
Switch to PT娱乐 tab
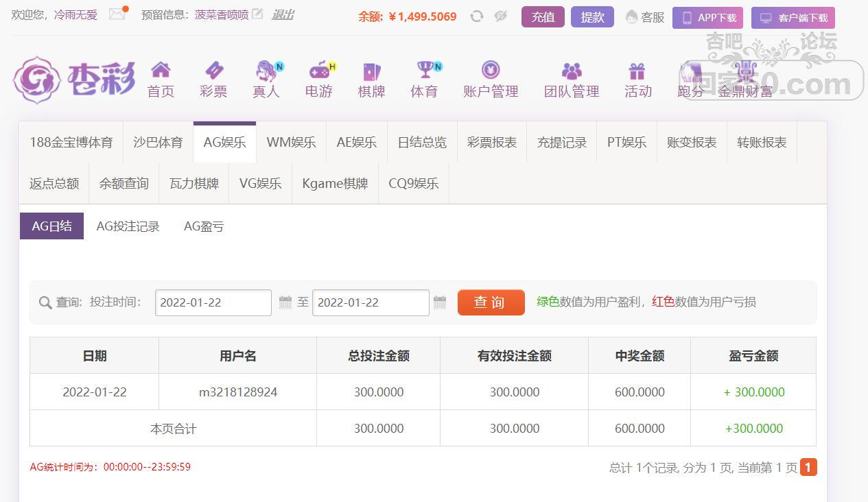click(x=626, y=143)
